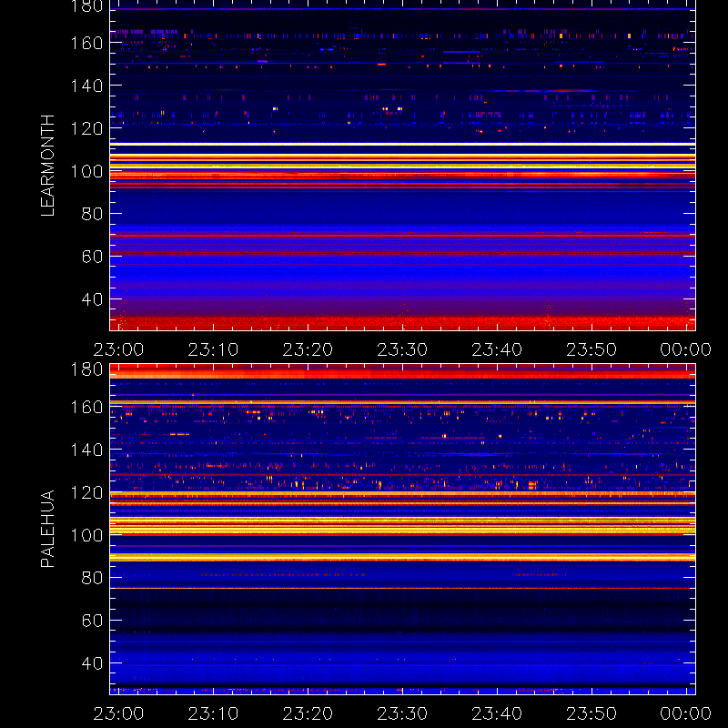This screenshot has width=728, height=728.
Task: Click the Palehua spectrogram plot area
Action: coord(402,529)
